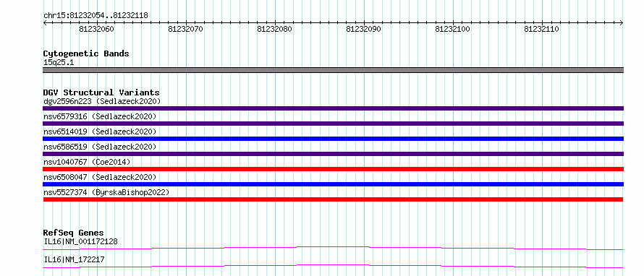Click the 81232070 ruler tick label
644x276 pixels.
186,29
